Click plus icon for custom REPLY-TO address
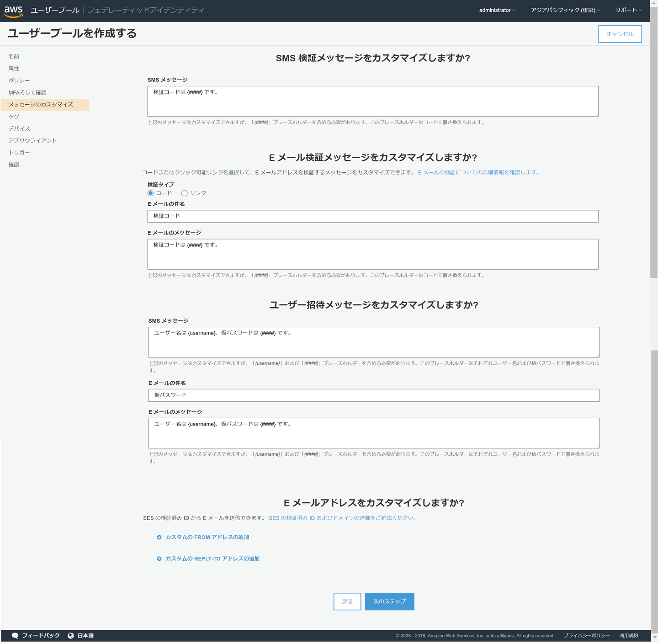Screen dimensions: 658x644 point(159,559)
